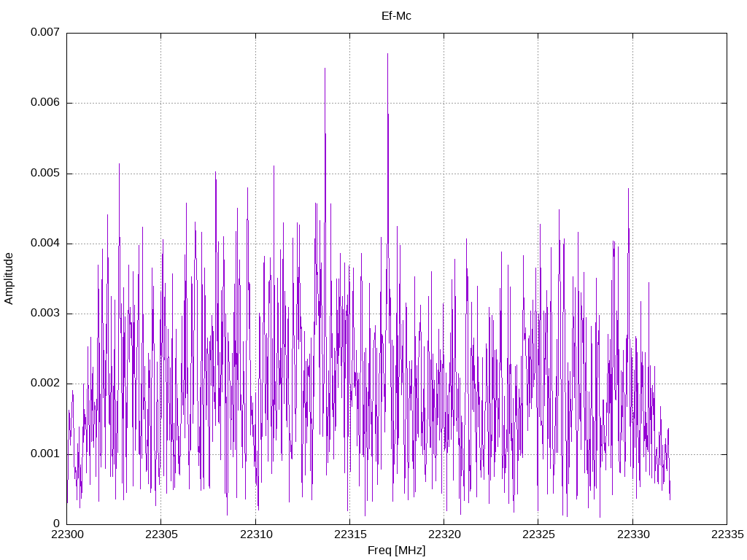Click y-axis tick label 0.001
The width and height of the screenshot is (747, 560).
(45, 454)
